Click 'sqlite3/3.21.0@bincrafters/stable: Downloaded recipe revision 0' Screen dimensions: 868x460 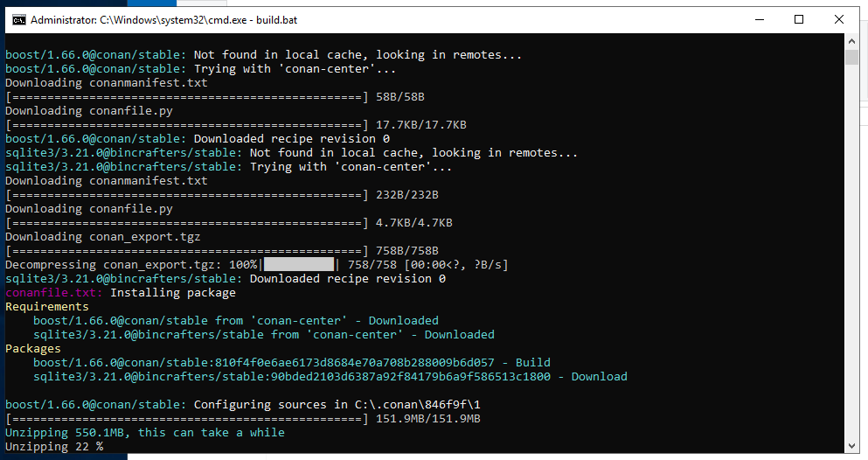226,279
